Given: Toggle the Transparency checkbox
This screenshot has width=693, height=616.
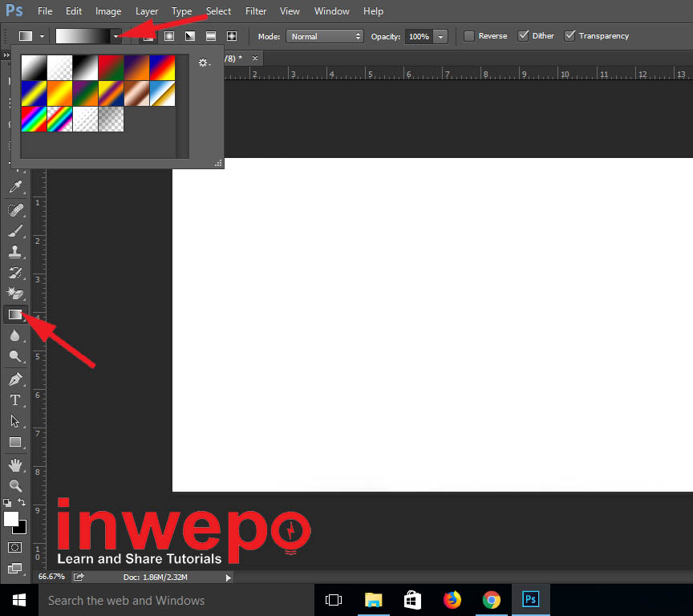Looking at the screenshot, I should tap(570, 36).
